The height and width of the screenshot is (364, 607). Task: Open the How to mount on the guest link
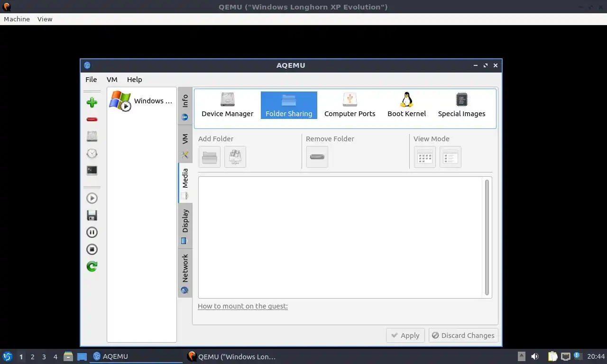(243, 306)
